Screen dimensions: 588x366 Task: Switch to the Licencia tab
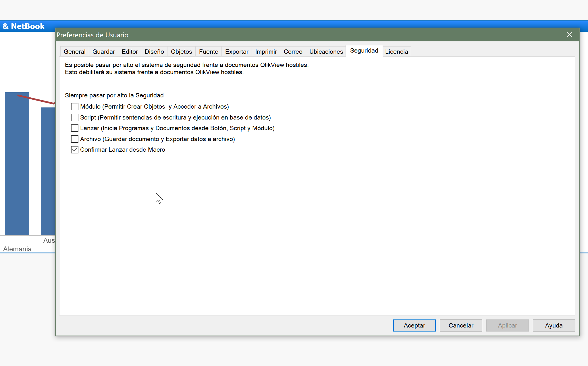click(396, 52)
